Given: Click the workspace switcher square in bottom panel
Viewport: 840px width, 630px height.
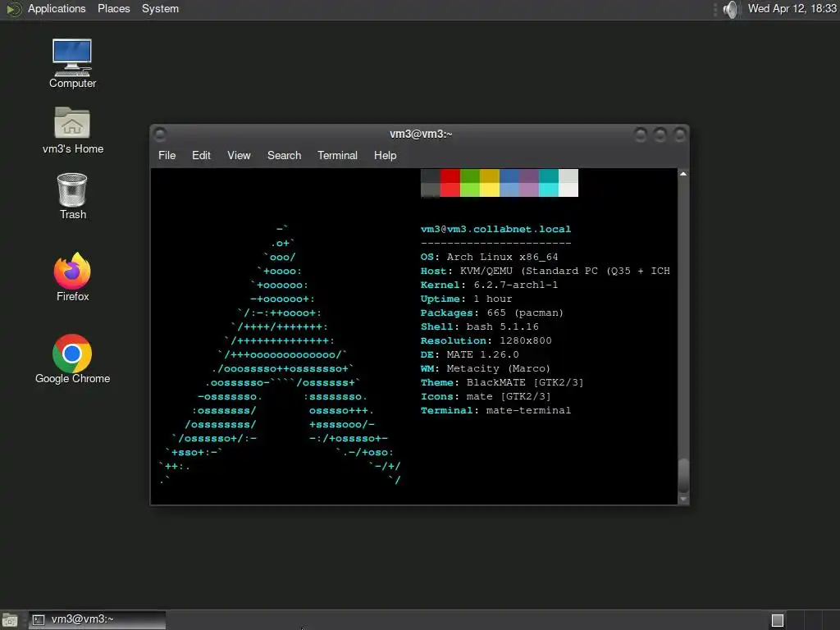Looking at the screenshot, I should (778, 620).
